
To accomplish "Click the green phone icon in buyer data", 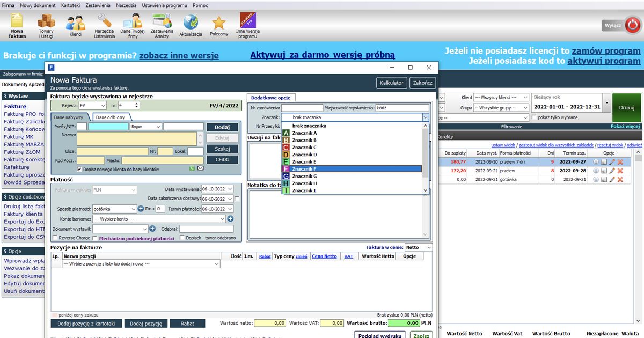I will click(x=192, y=168).
